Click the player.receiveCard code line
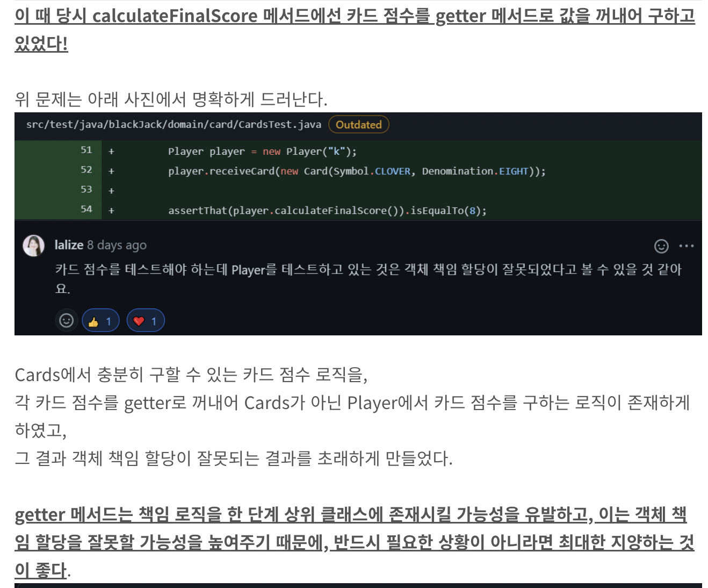 click(357, 171)
